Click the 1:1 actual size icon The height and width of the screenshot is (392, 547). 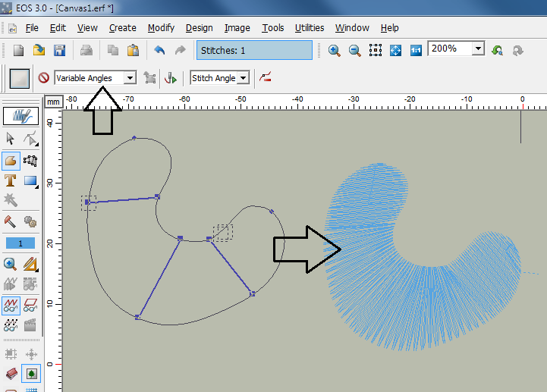(416, 51)
